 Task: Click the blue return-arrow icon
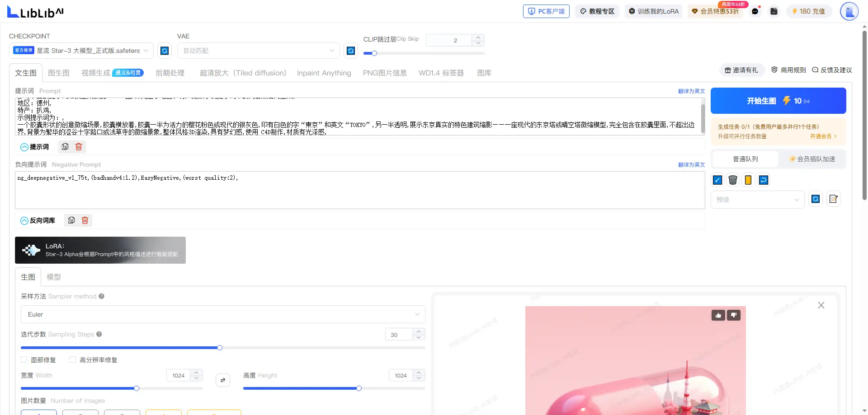764,180
